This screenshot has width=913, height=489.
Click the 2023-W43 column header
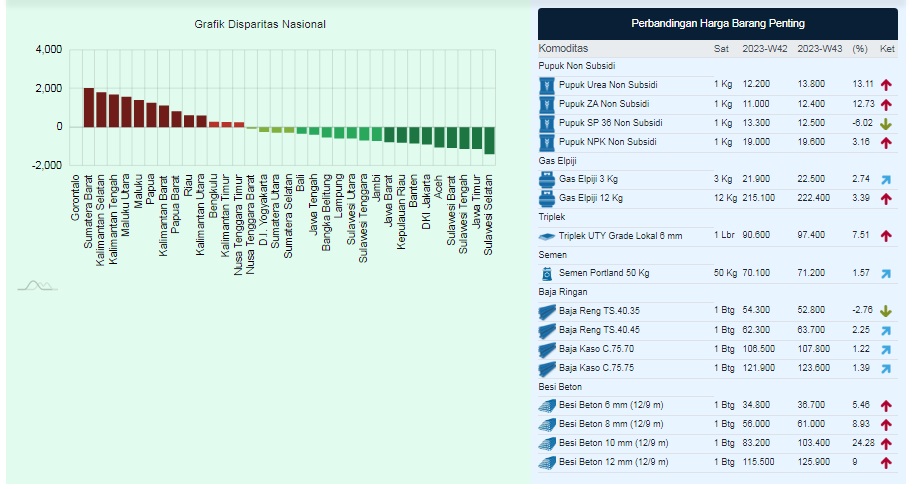pos(819,48)
